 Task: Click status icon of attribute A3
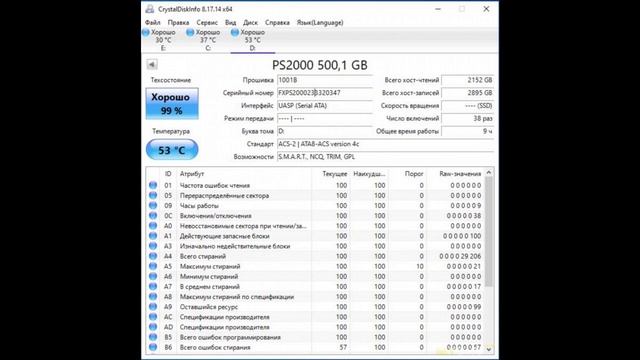click(x=153, y=246)
